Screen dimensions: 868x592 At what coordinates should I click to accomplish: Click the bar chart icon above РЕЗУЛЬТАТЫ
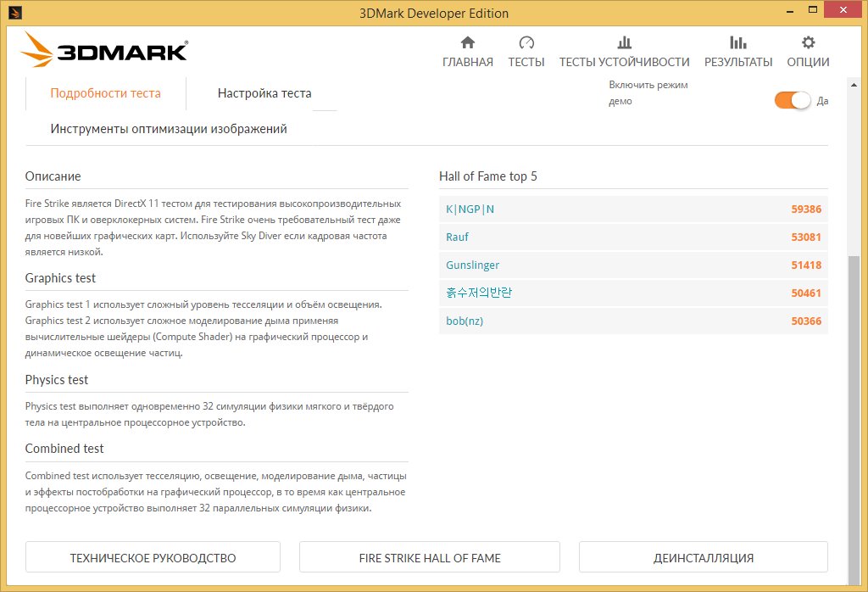click(x=738, y=42)
